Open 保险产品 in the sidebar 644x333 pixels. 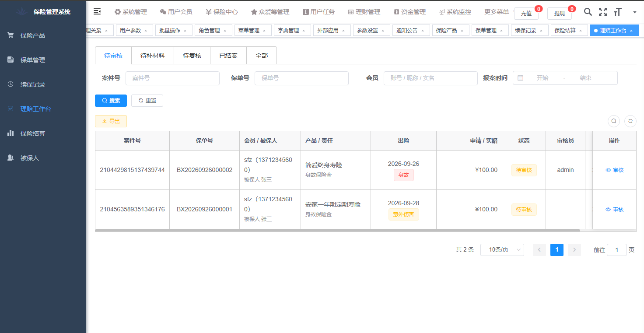(43, 35)
